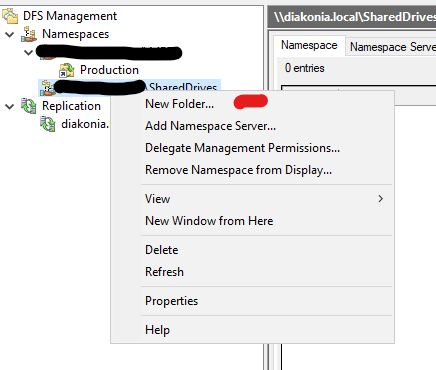Click the SharedDrives namespace icon

(x=48, y=88)
